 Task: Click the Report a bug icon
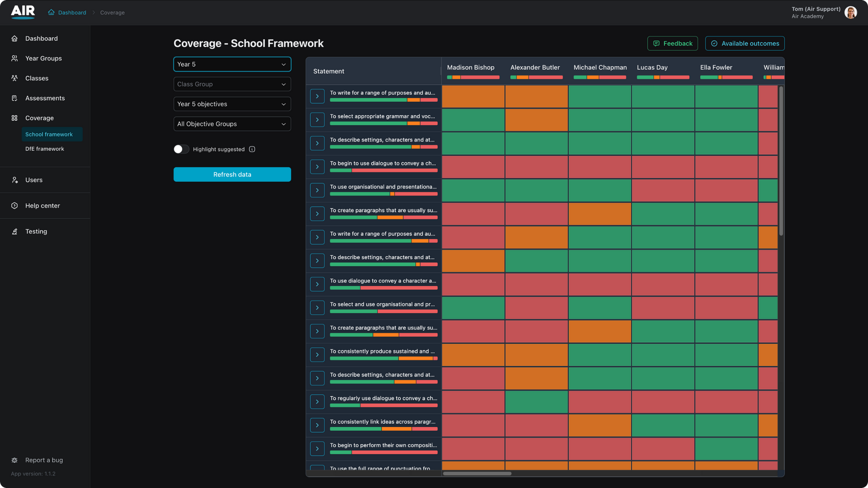[x=15, y=460]
